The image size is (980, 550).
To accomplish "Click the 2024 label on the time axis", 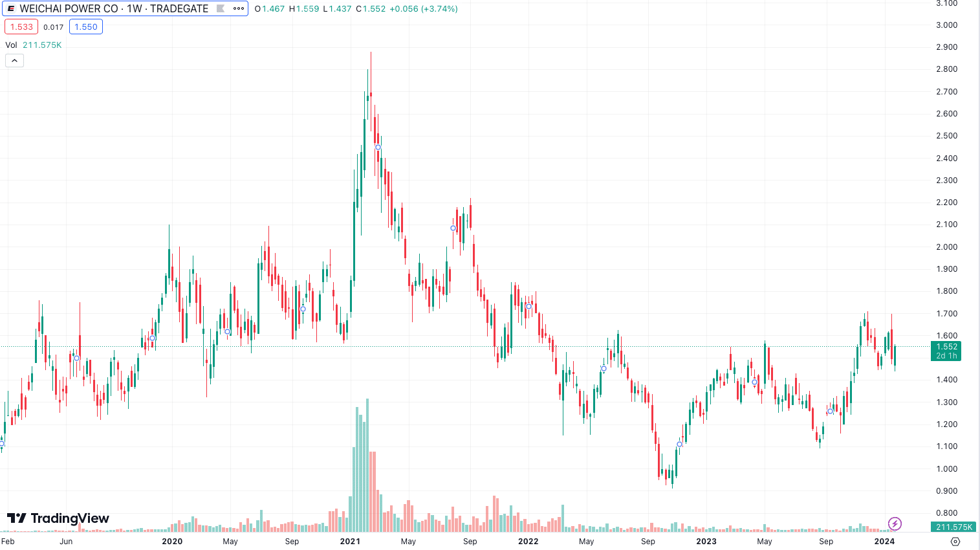I will pyautogui.click(x=884, y=542).
